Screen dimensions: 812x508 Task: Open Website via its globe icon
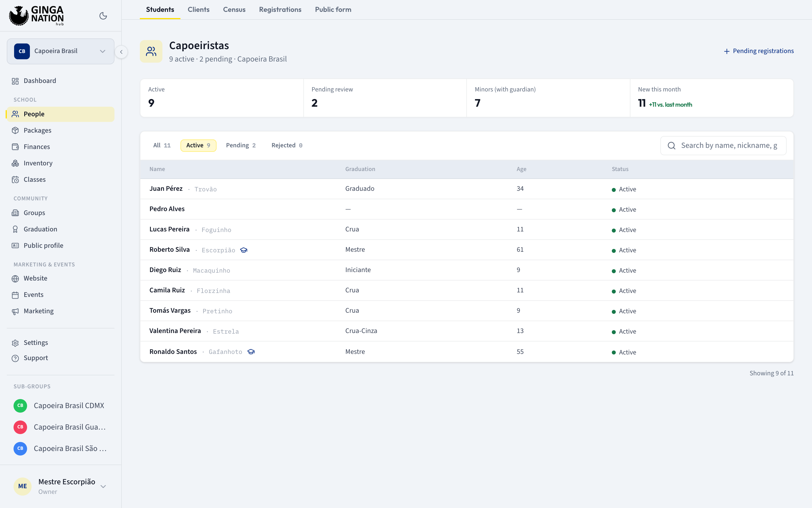15,279
